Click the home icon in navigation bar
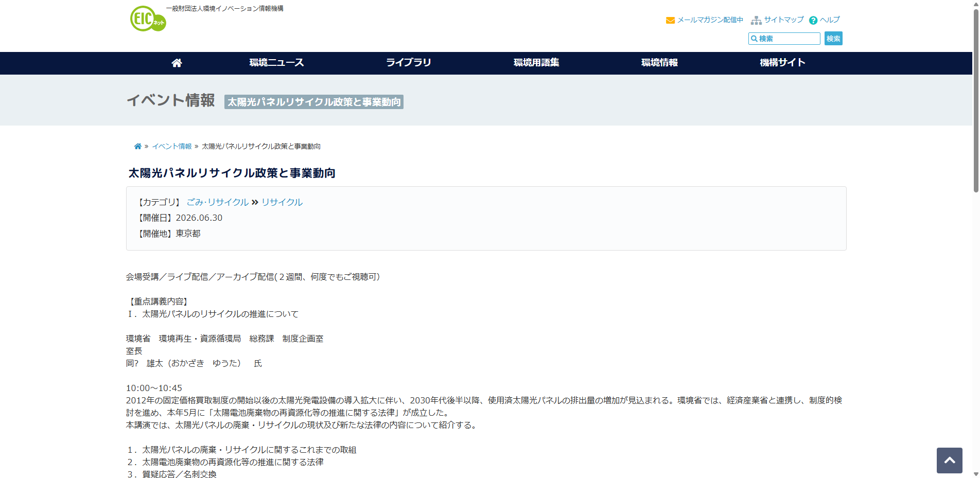The image size is (980, 478). click(177, 63)
